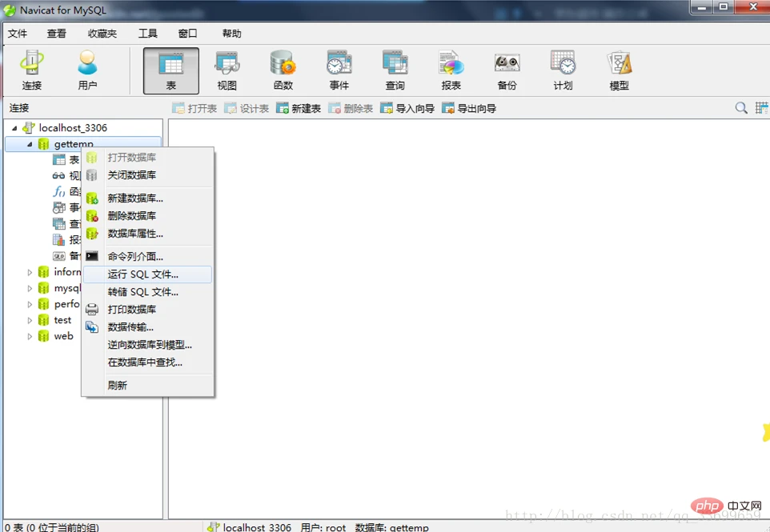Choose 在数据库中查找... from context menu
770x532 pixels.
(x=147, y=362)
